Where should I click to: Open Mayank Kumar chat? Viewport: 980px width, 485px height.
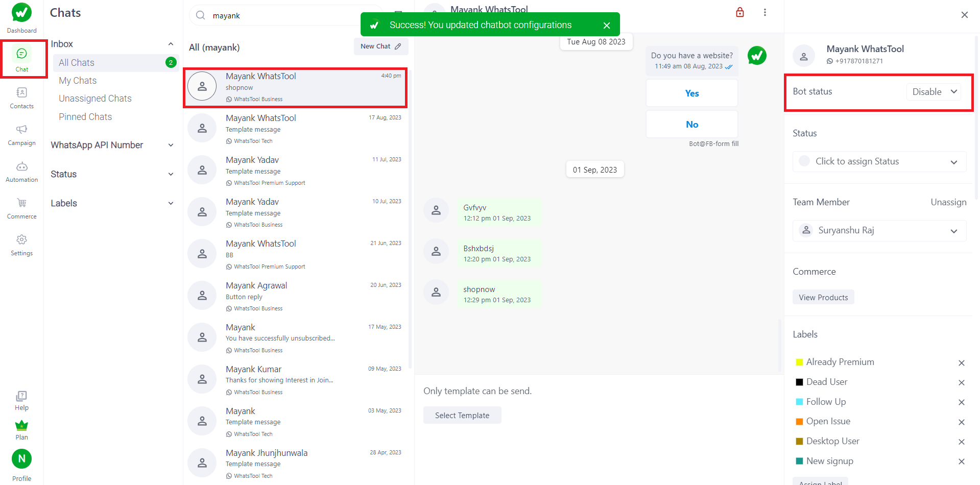coord(295,380)
